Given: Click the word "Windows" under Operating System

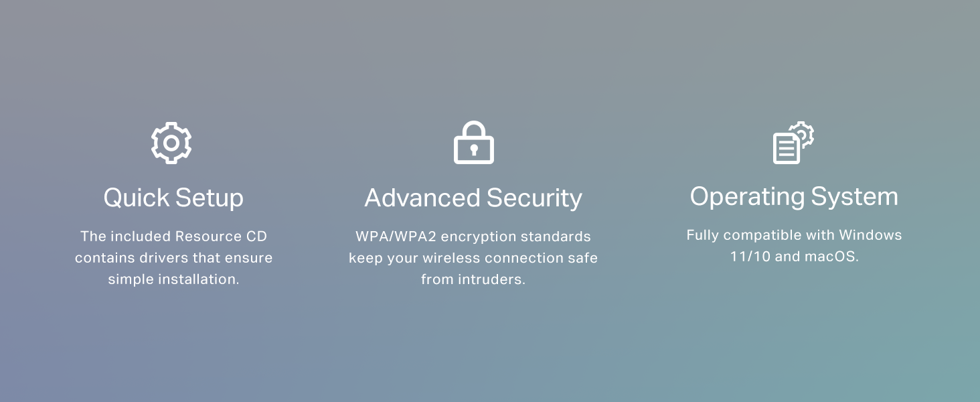Looking at the screenshot, I should click(x=870, y=235).
